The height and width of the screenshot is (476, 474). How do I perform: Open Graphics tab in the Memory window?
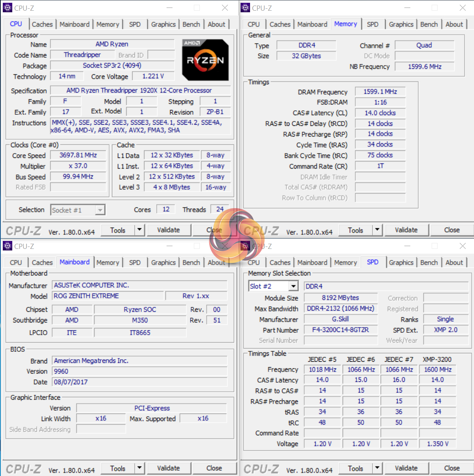[401, 24]
